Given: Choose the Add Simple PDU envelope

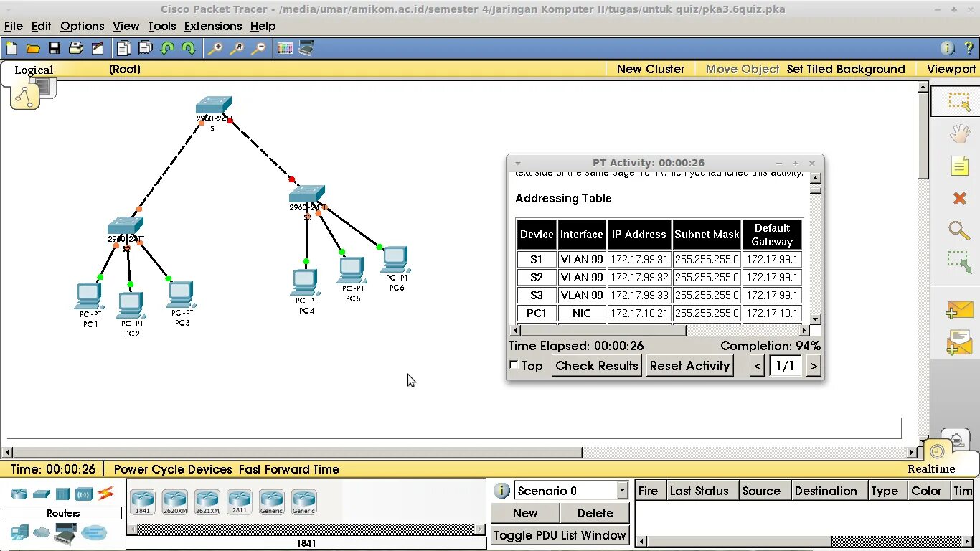Looking at the screenshot, I should pyautogui.click(x=959, y=310).
